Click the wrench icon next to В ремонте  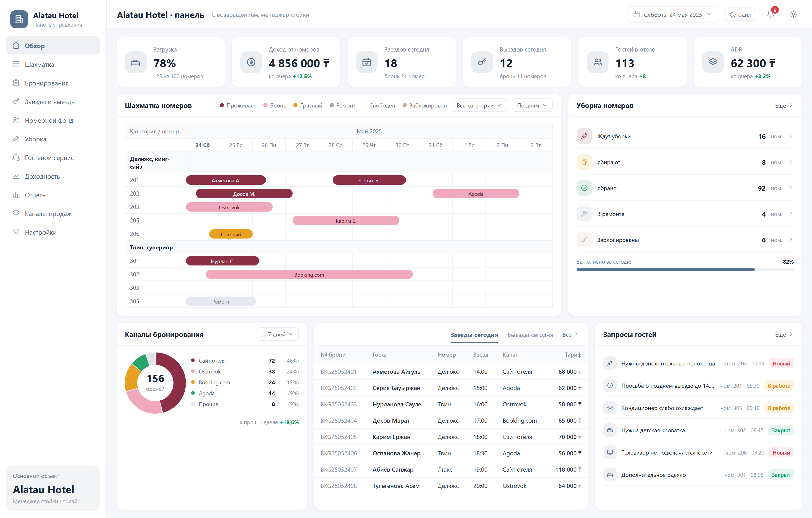click(x=584, y=214)
